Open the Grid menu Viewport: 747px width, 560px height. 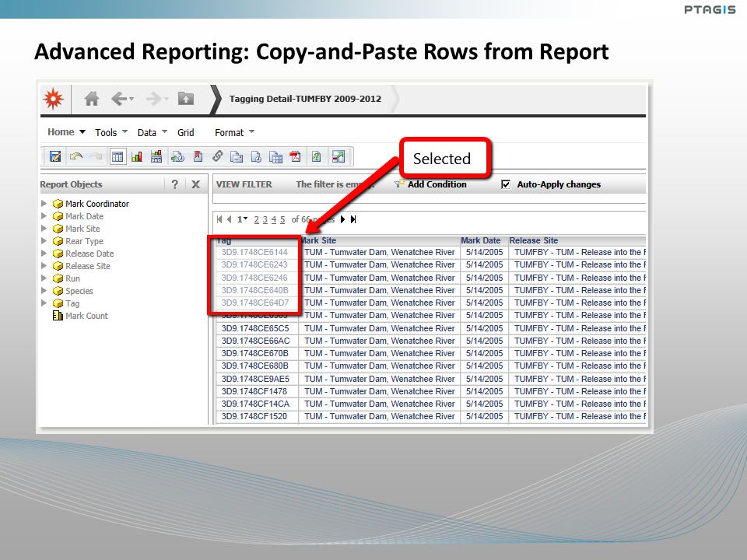[186, 132]
